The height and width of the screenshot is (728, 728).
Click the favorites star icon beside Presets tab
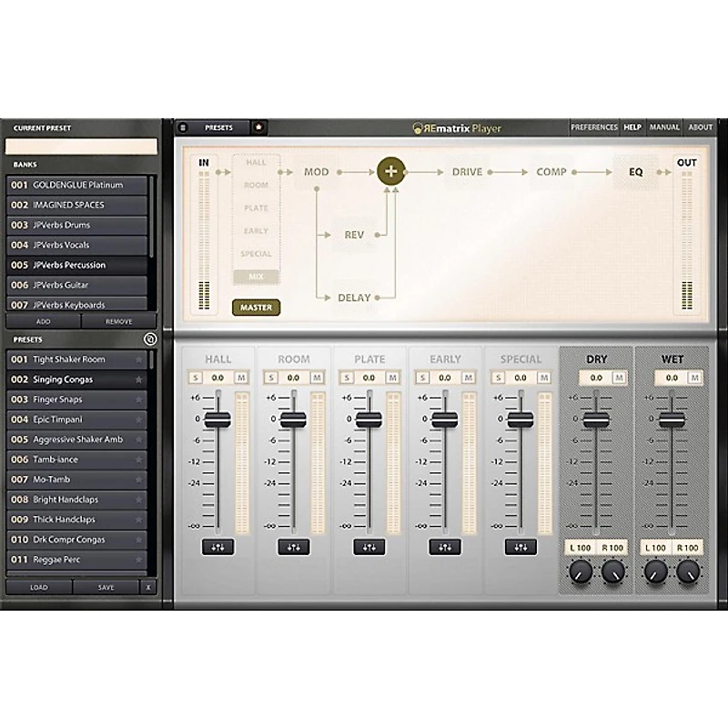coord(258,127)
